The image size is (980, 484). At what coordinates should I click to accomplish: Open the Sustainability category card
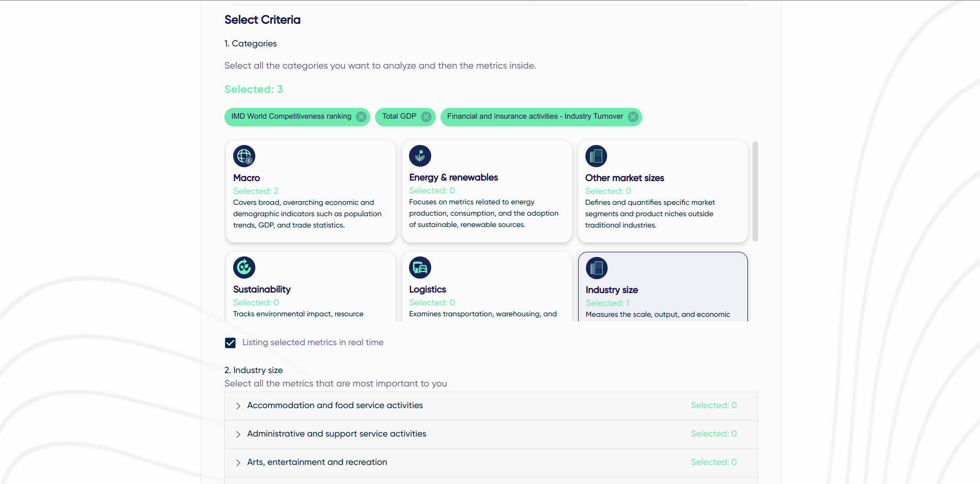click(311, 286)
